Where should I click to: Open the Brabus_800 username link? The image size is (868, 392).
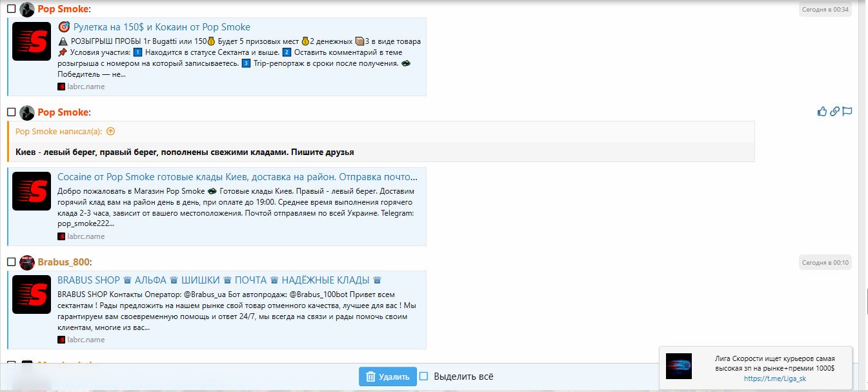pos(63,262)
